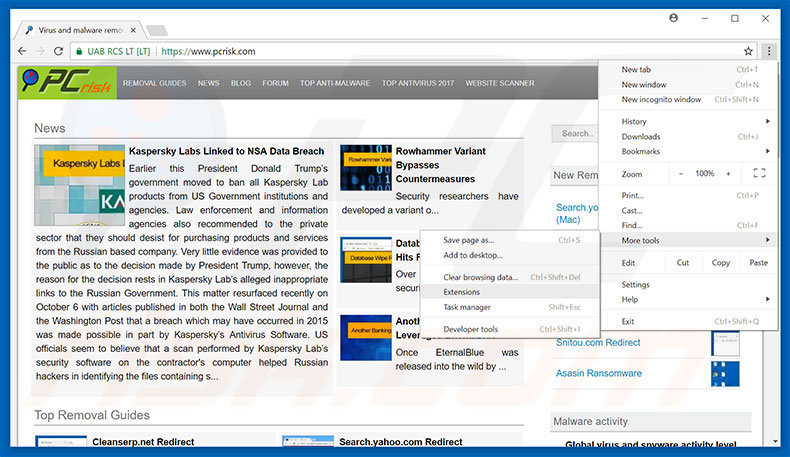
Task: Open Settings from Chrome menu
Action: pos(688,285)
